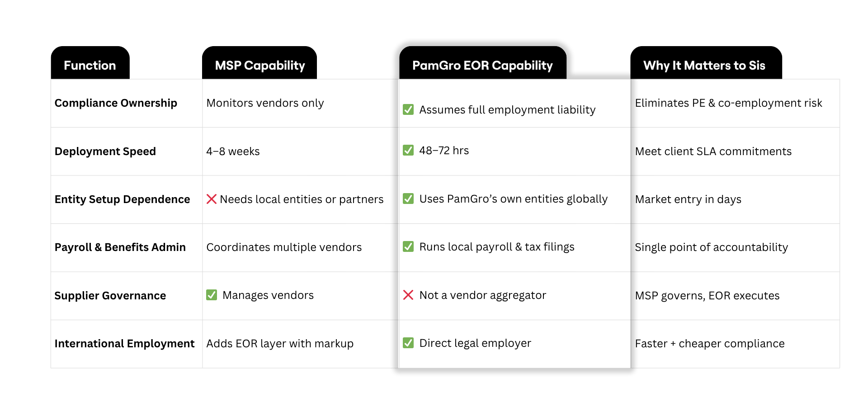This screenshot has width=868, height=407.
Task: Toggle the checkbox for Runs local payroll & tax filings
Action: click(408, 246)
